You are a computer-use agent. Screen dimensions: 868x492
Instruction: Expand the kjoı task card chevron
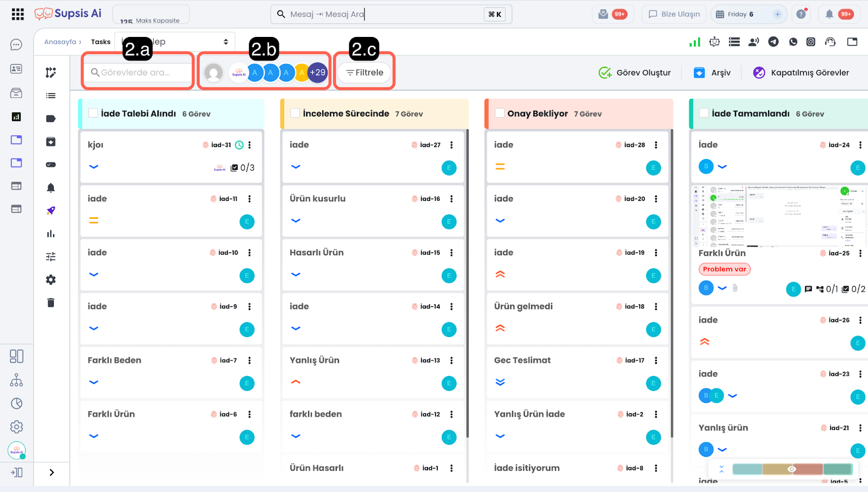pyautogui.click(x=94, y=167)
